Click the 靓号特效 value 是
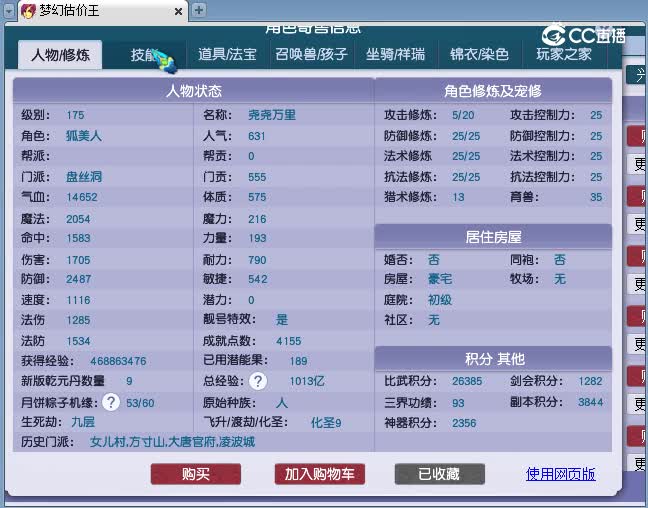The image size is (648, 508). [x=282, y=320]
